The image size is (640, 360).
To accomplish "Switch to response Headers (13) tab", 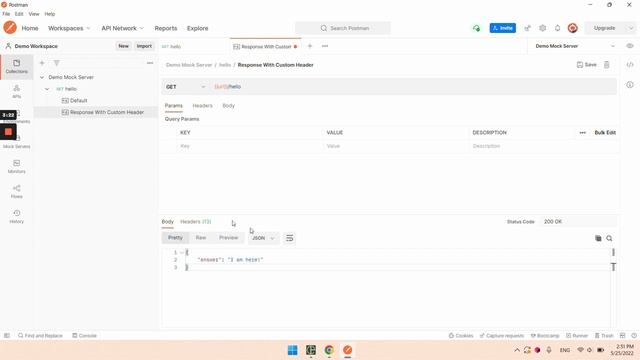I will coord(196,222).
